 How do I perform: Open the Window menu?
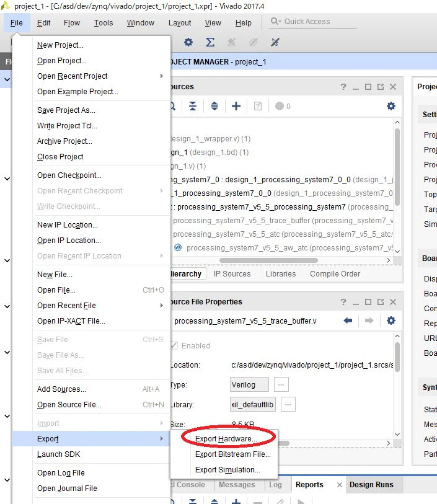[141, 23]
